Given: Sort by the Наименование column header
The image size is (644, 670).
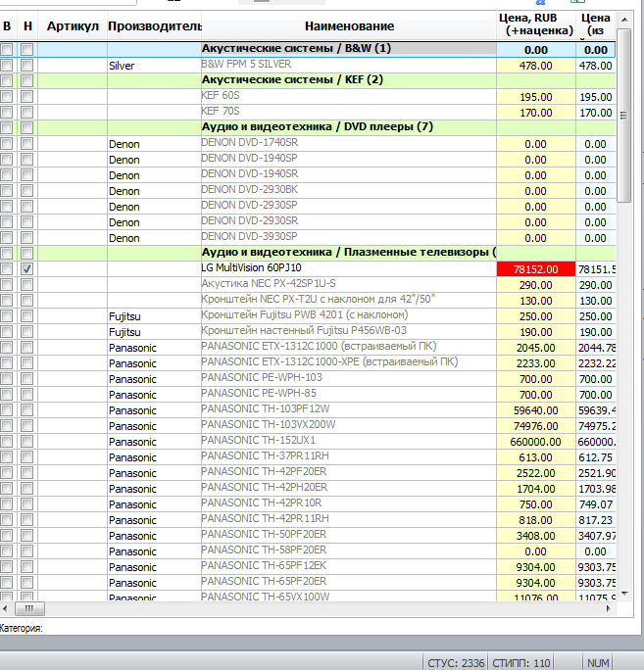Looking at the screenshot, I should click(349, 26).
